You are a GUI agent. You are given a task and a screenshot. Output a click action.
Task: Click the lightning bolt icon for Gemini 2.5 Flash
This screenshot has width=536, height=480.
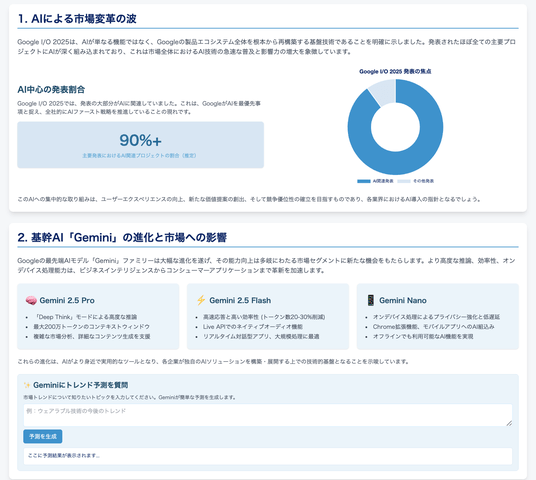click(201, 301)
